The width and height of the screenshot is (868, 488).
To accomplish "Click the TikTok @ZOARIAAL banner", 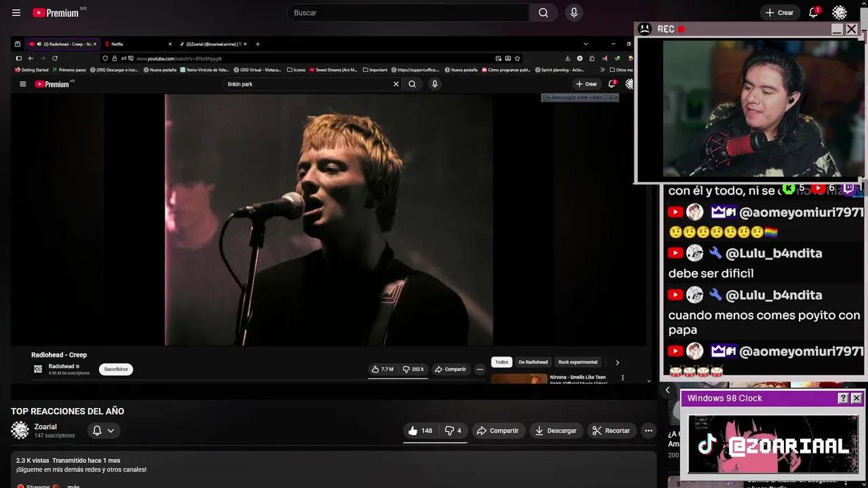I will click(773, 444).
